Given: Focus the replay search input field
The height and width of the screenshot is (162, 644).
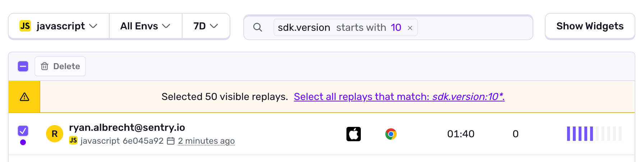Looking at the screenshot, I should pos(474,27).
